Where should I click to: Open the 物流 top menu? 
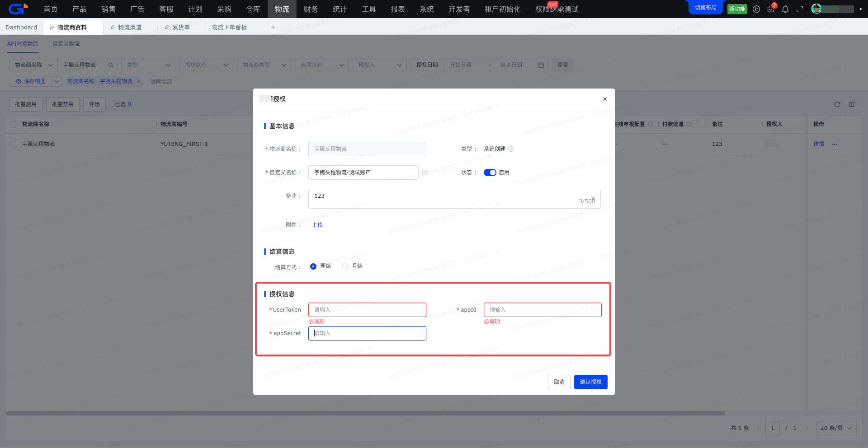[x=282, y=9]
